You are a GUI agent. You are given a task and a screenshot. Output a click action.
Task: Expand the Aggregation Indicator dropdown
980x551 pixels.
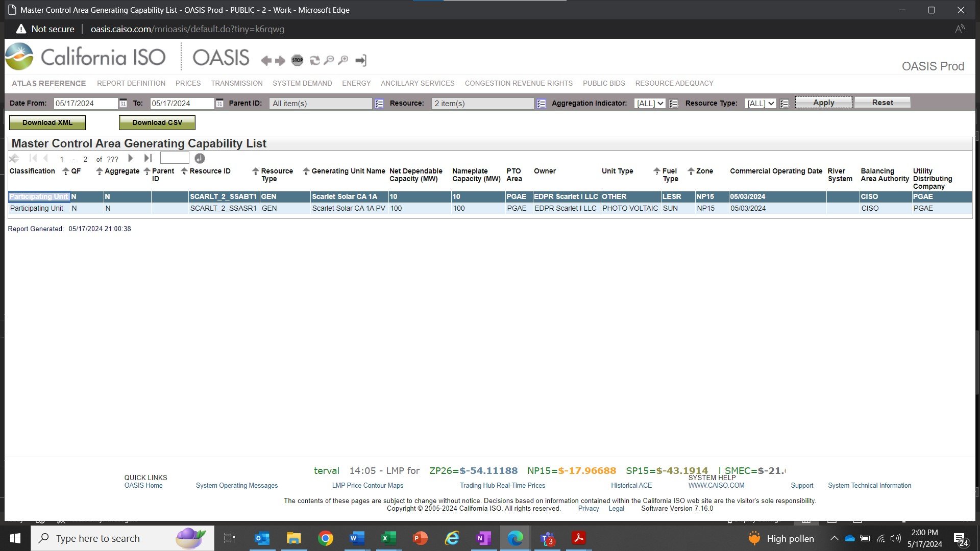[650, 104]
